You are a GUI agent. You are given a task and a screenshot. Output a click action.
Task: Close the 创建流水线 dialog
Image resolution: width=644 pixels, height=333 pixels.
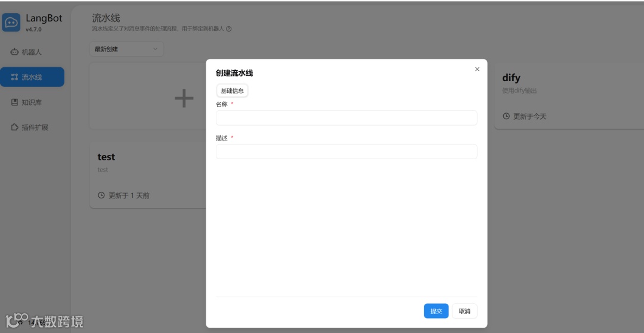pos(477,69)
